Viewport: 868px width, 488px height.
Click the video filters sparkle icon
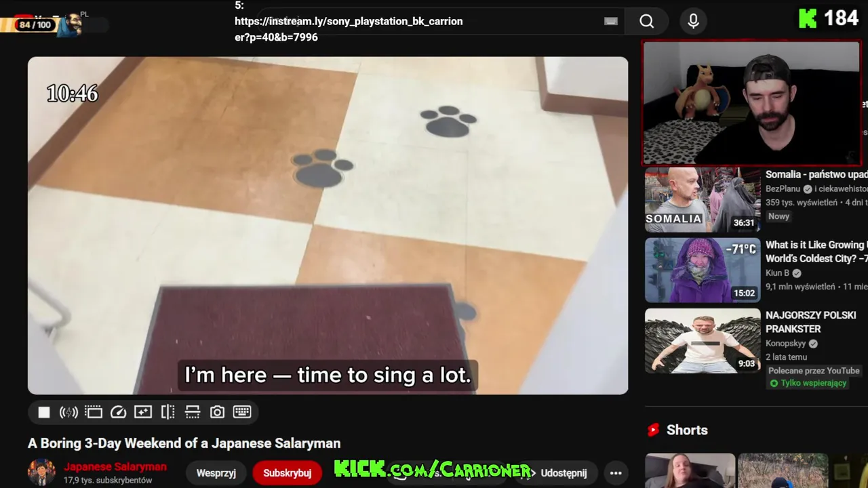click(x=143, y=412)
